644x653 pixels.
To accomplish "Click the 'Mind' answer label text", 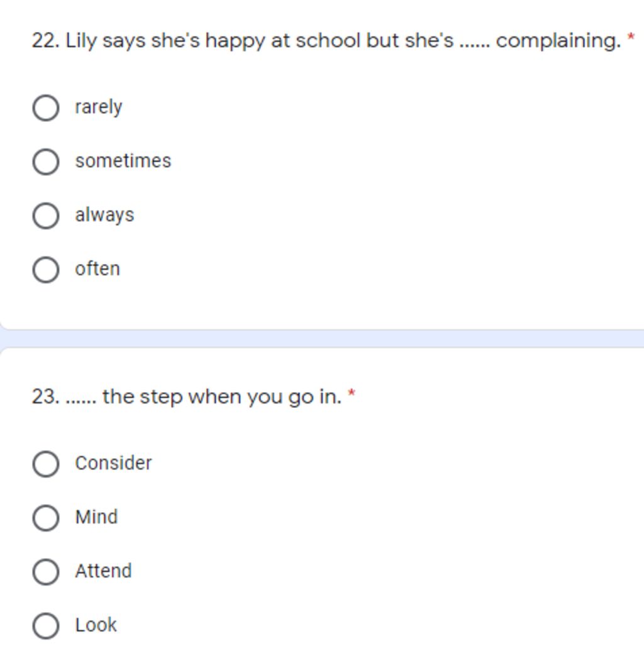I will (96, 517).
